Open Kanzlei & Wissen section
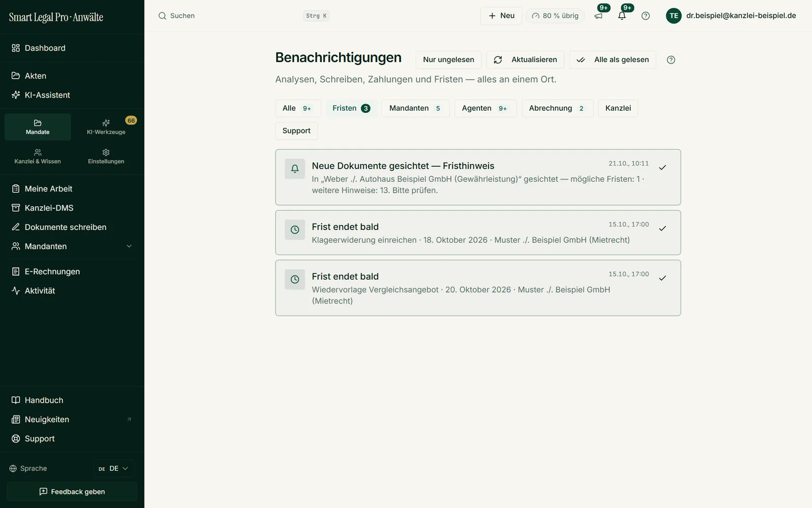 pyautogui.click(x=38, y=156)
